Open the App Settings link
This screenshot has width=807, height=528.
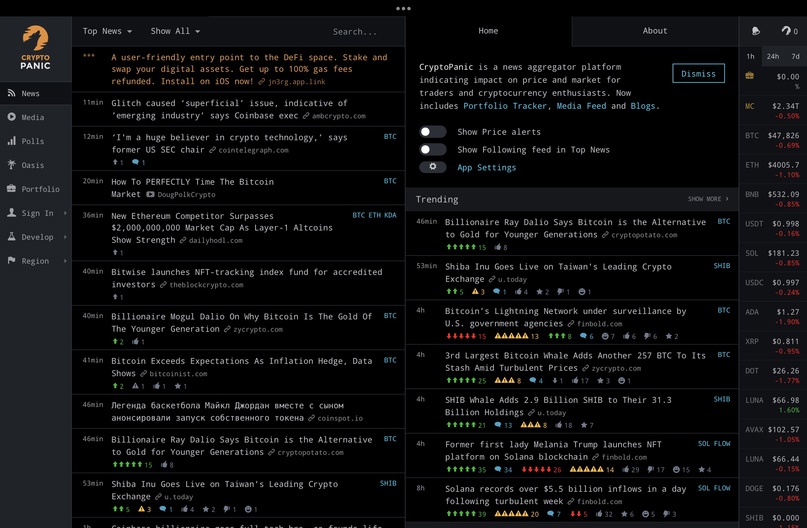(x=486, y=167)
